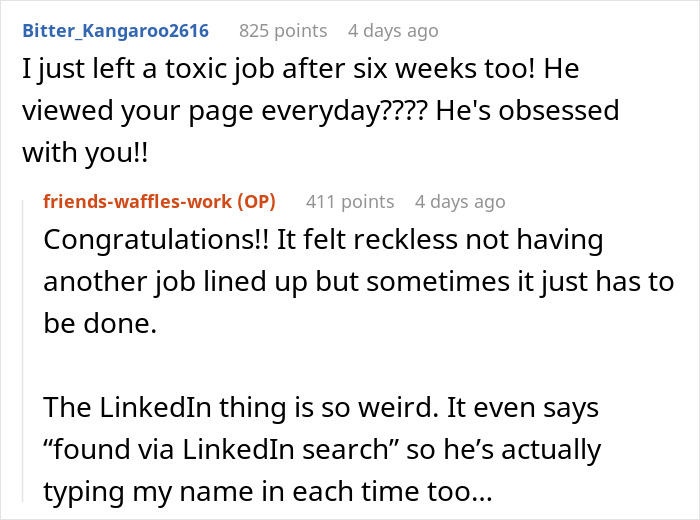The width and height of the screenshot is (700, 520).
Task: Click the phrase 'He's obsessed' in the top comment
Action: point(527,111)
